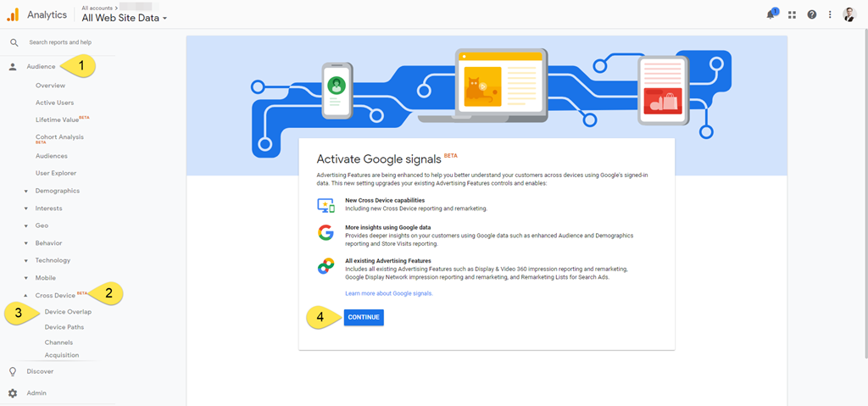Image resolution: width=868 pixels, height=406 pixels.
Task: Open the three-dot more options menu
Action: [830, 15]
